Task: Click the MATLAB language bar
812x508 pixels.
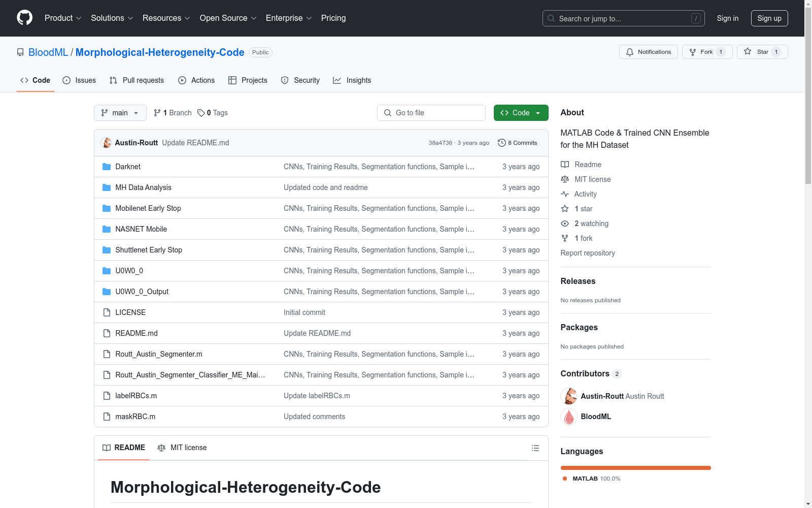Action: pos(635,468)
